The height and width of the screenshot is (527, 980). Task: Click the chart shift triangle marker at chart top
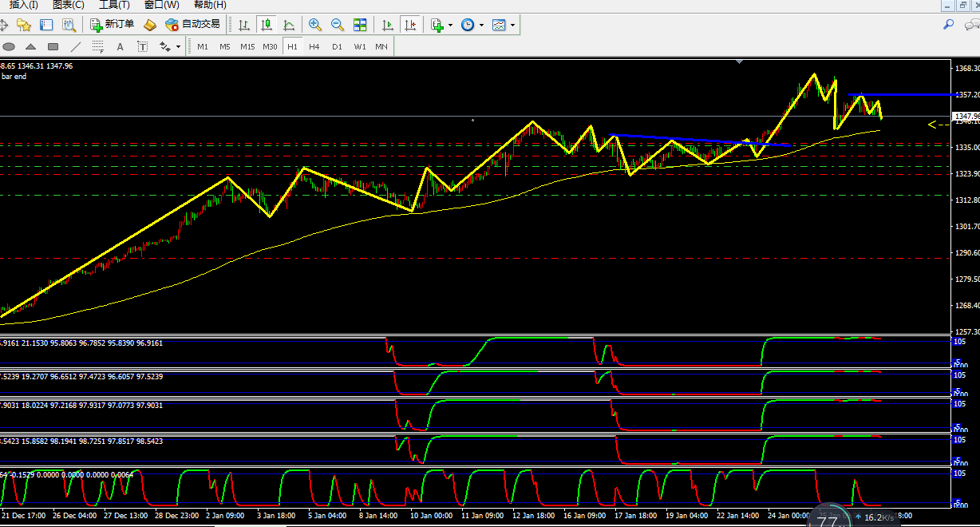pyautogui.click(x=738, y=61)
